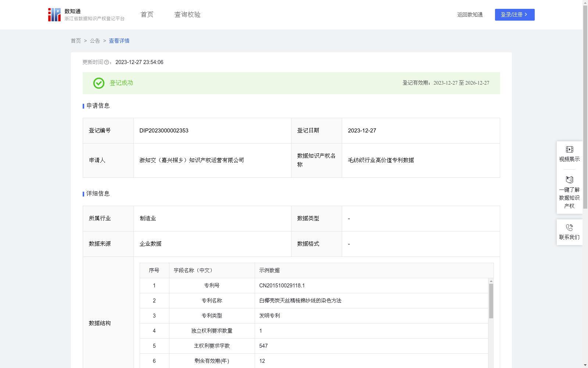
Task: Click the 主权利要求字数 field name cell
Action: coord(212,346)
